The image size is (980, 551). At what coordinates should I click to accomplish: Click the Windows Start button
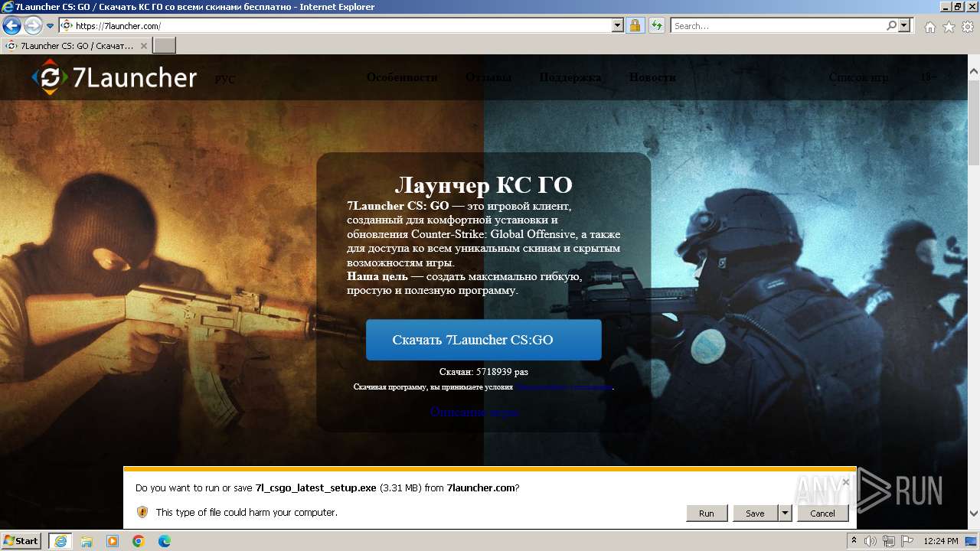(21, 541)
